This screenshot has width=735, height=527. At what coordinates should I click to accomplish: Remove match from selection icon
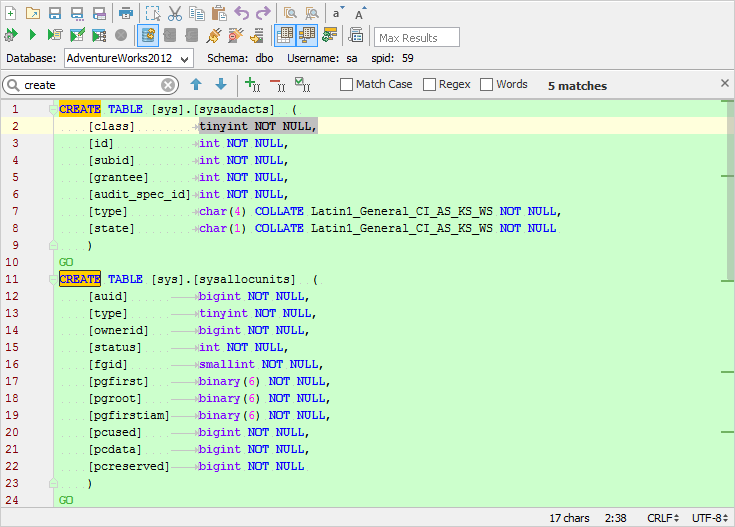coord(278,85)
